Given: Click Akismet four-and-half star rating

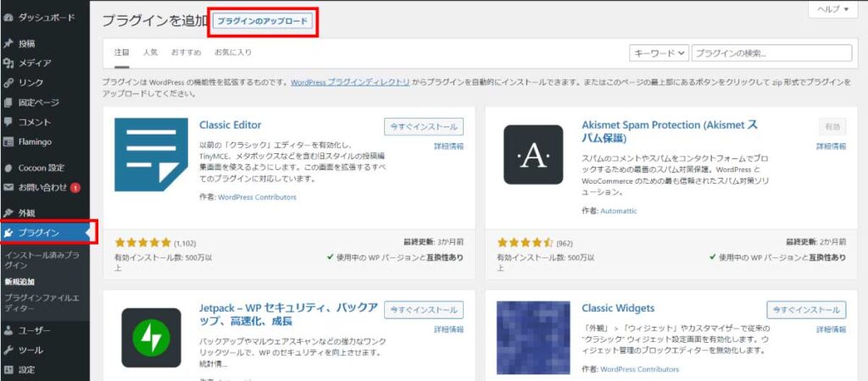Looking at the screenshot, I should point(526,243).
